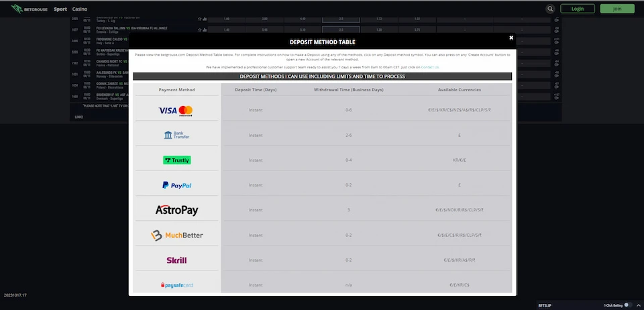Viewport: 644px width, 310px height.
Task: Click the Bank Transfer withdrawal time 2-6
Action: [349, 135]
